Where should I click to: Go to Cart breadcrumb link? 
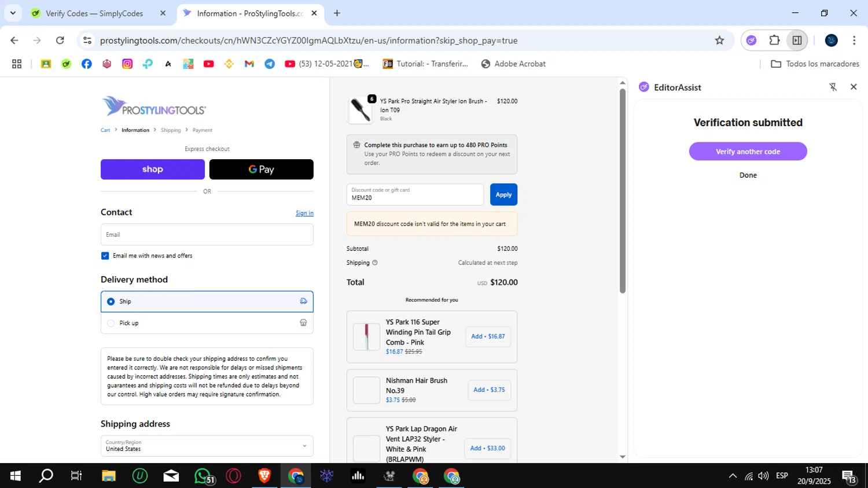pyautogui.click(x=105, y=130)
